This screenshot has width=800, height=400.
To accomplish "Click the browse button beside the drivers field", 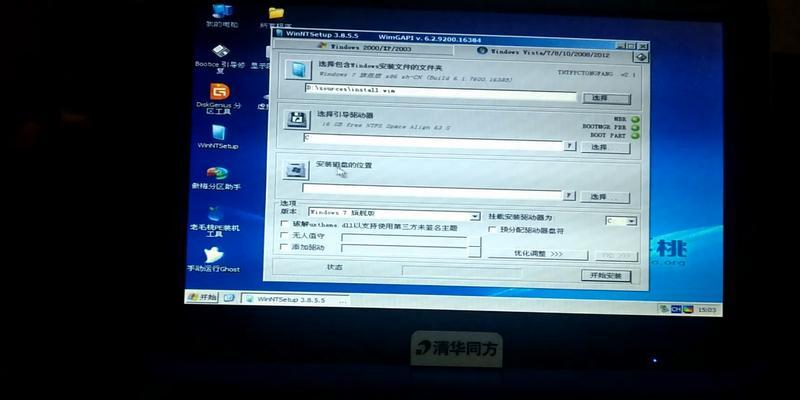I will (x=474, y=252).
